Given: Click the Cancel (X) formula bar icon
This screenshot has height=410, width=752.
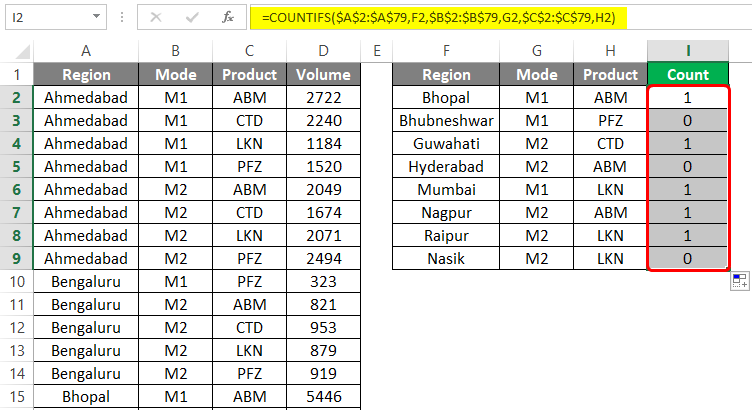Looking at the screenshot, I should 154,17.
